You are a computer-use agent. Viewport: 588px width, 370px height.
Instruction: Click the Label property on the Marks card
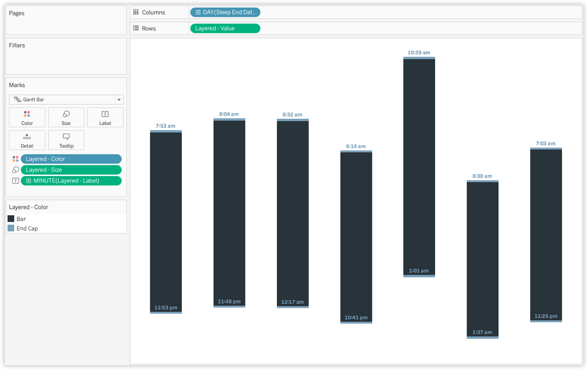point(105,117)
